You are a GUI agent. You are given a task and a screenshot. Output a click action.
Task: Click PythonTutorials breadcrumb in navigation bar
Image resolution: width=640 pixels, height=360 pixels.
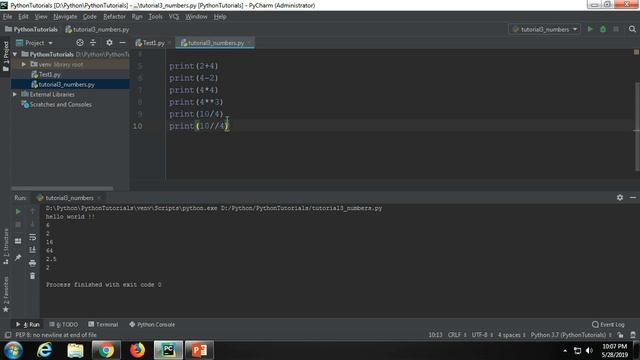click(x=31, y=29)
